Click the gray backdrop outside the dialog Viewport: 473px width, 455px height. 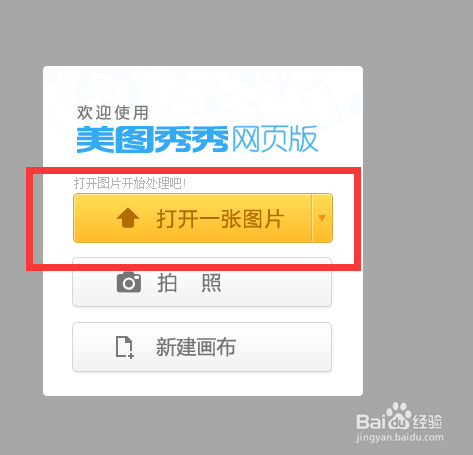click(x=417, y=200)
